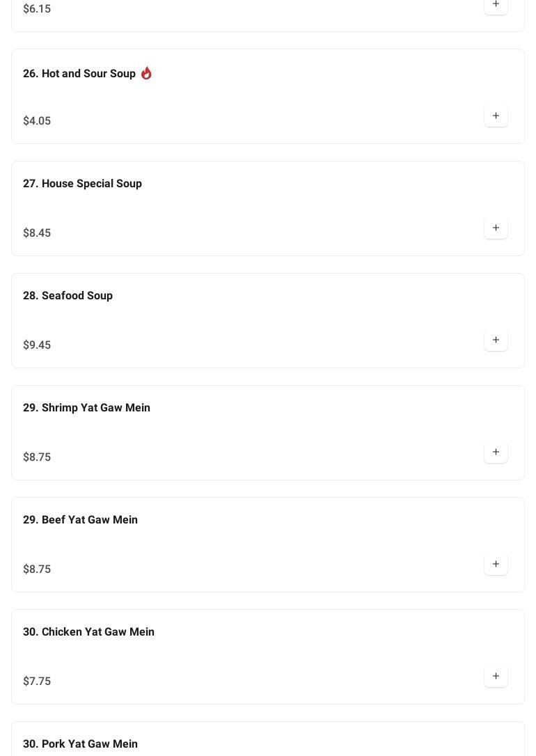The width and height of the screenshot is (536, 756).
Task: Click the $4.05 Hot and Sour Soup price
Action: point(37,121)
